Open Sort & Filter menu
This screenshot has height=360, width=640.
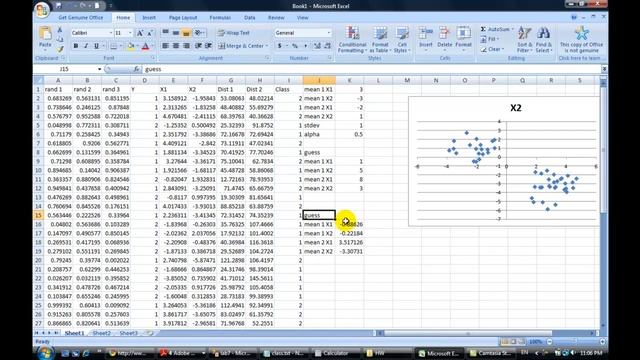tap(524, 39)
